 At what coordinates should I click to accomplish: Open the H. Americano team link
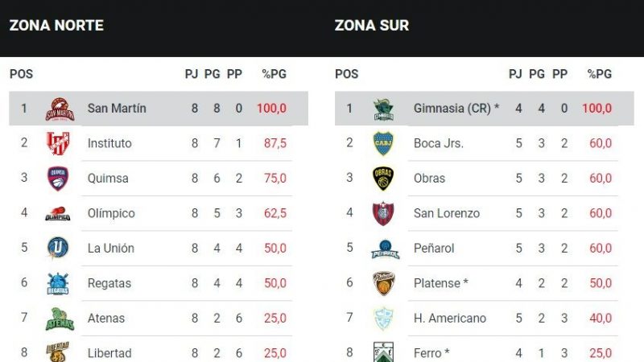450,318
